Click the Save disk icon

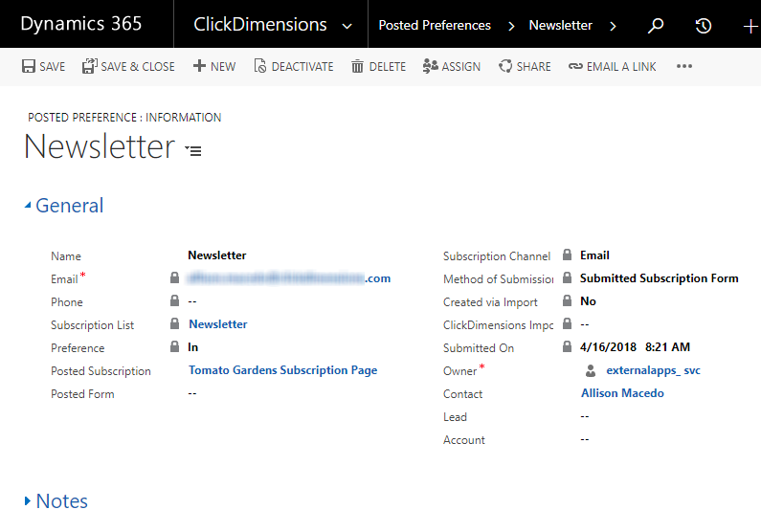[29, 66]
